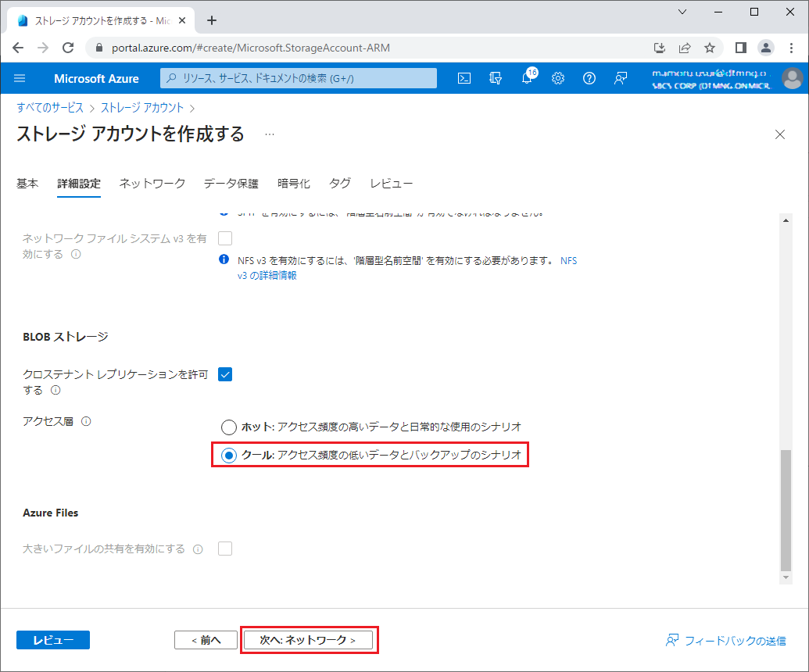Reload the current browser page
This screenshot has width=809, height=672.
68,48
